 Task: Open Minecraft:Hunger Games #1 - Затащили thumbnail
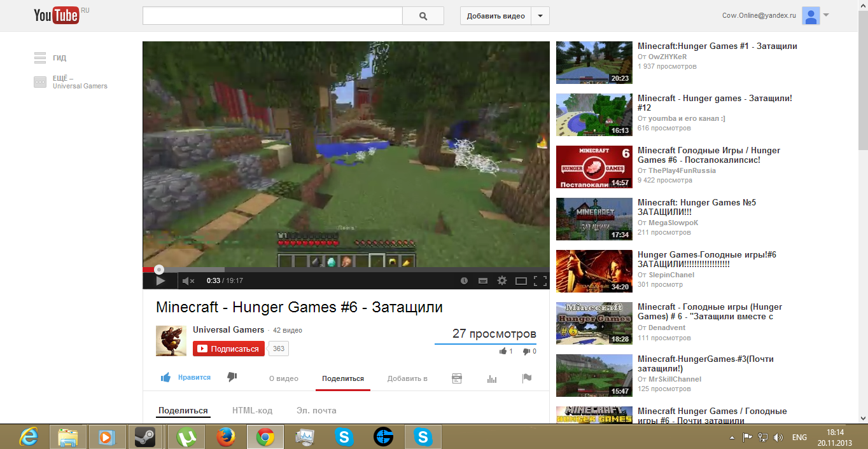(594, 62)
